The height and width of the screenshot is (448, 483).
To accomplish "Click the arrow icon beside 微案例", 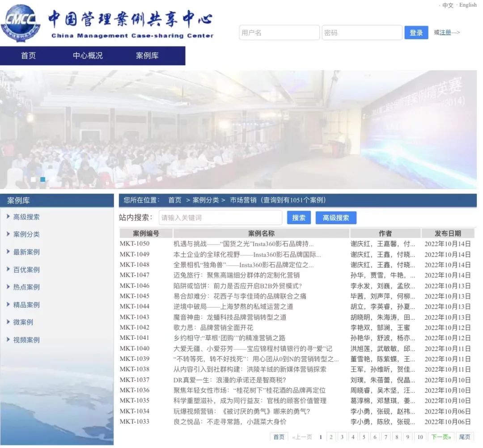I will coord(8,322).
